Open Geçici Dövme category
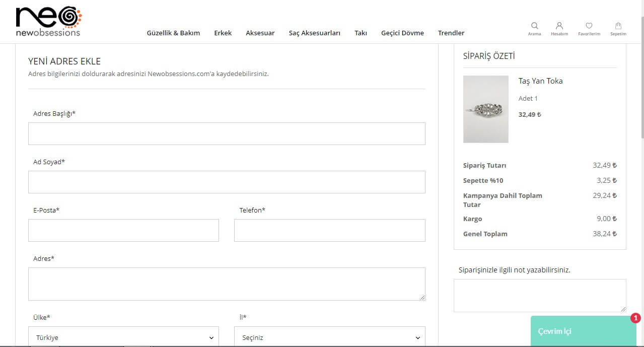 pos(402,33)
